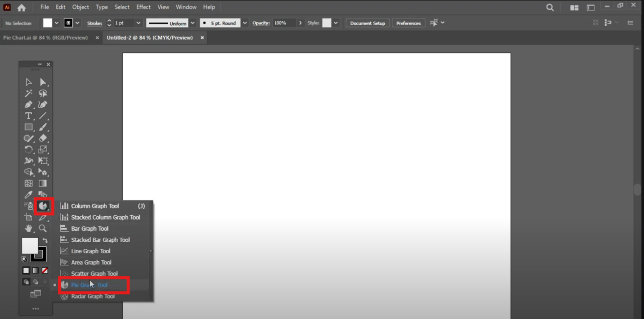Open the Arrange Documents icon

(574, 8)
